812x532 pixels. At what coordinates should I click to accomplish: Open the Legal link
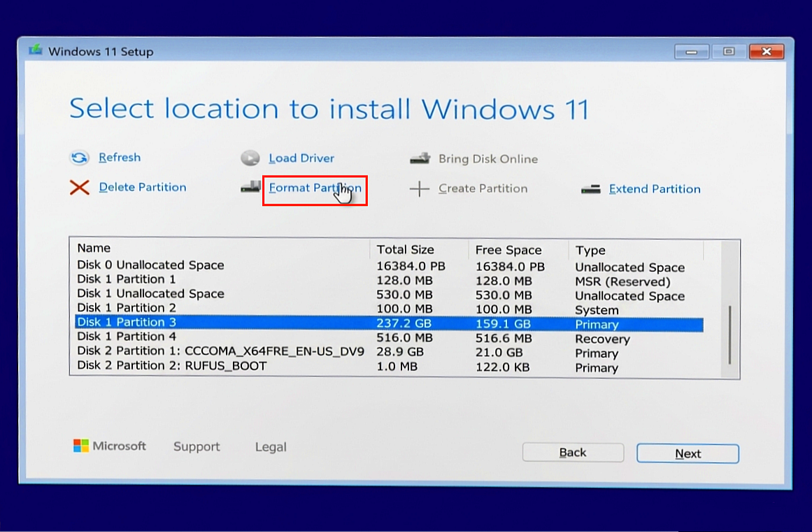[x=271, y=447]
